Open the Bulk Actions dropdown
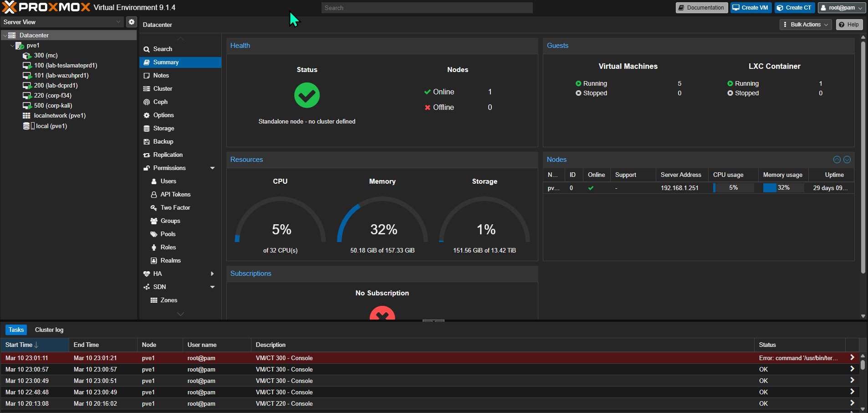Image resolution: width=868 pixels, height=413 pixels. click(806, 25)
